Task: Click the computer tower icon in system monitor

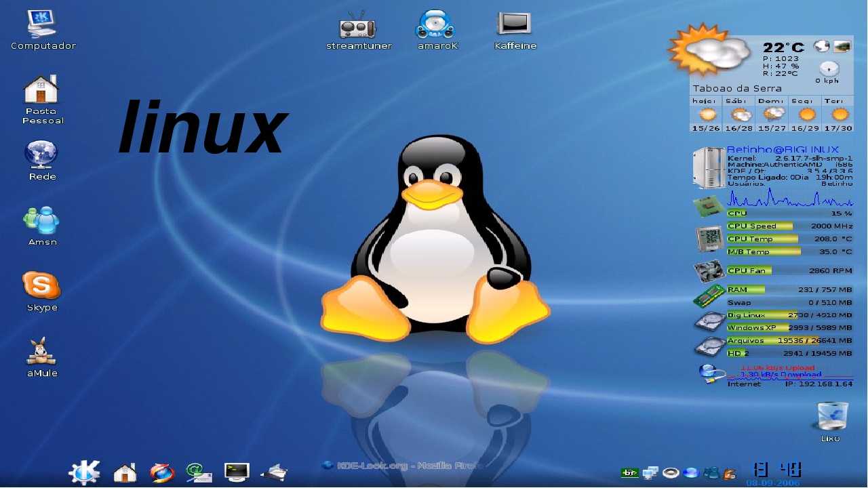Action: pos(708,167)
